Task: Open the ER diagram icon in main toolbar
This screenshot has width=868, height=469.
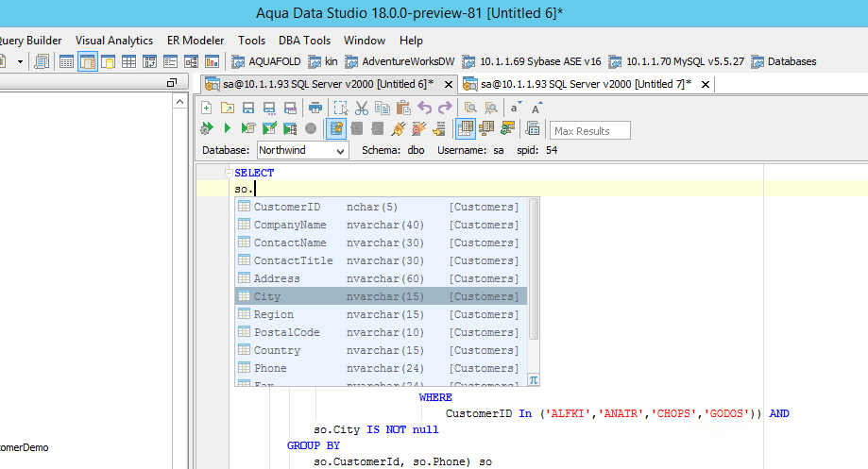Action: tap(192, 61)
